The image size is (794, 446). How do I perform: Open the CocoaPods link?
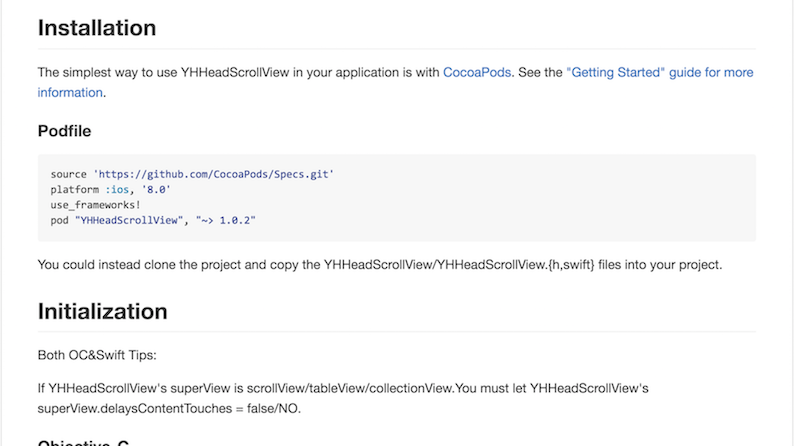coord(477,72)
